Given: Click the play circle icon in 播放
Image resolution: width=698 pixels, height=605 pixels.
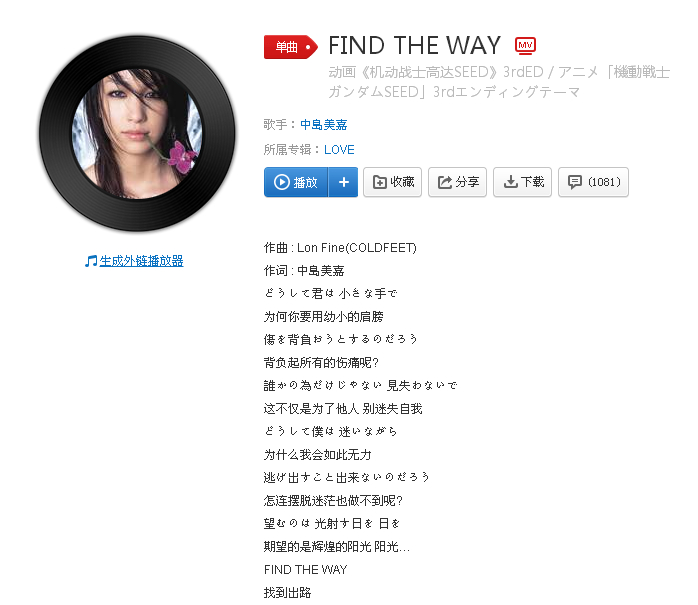Looking at the screenshot, I should click(x=281, y=182).
